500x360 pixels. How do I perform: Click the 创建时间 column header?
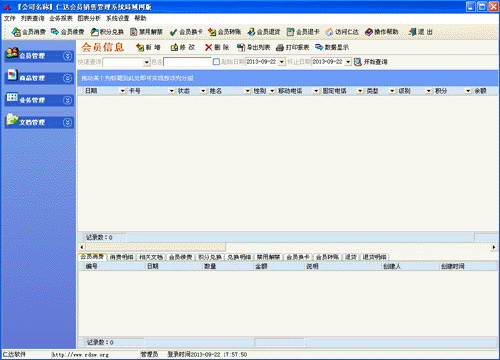point(469,266)
